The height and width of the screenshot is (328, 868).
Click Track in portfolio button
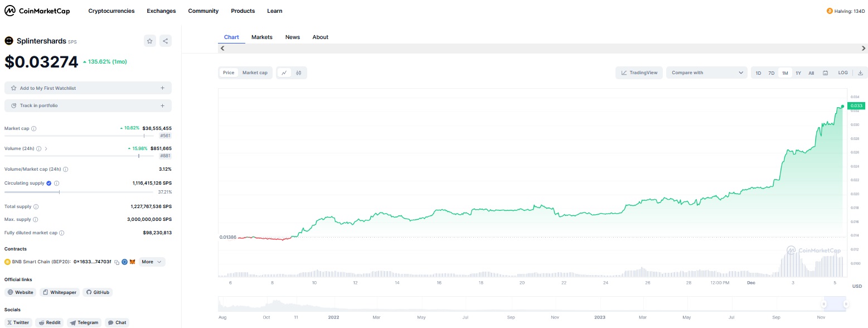88,105
